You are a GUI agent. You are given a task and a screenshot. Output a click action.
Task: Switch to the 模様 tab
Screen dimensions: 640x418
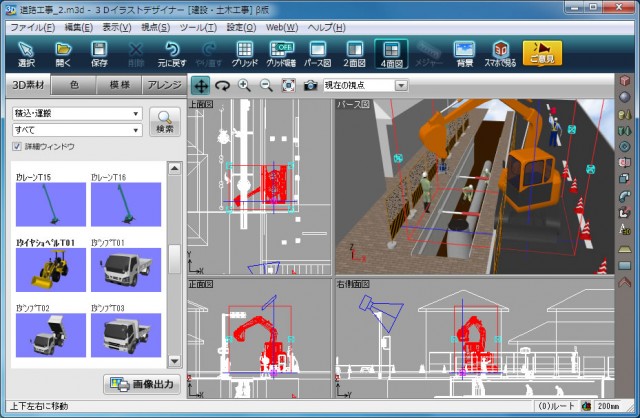[119, 86]
